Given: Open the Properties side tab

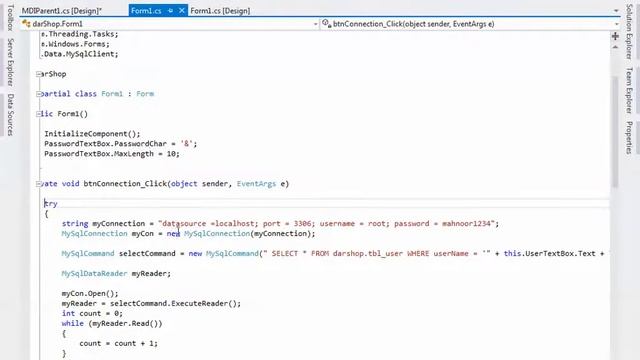Looking at the screenshot, I should pos(629,138).
